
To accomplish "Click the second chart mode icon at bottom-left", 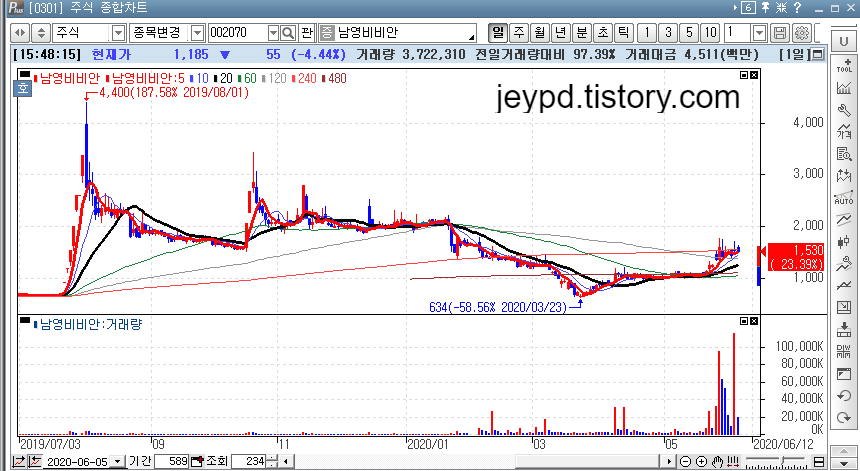I will coord(34,461).
